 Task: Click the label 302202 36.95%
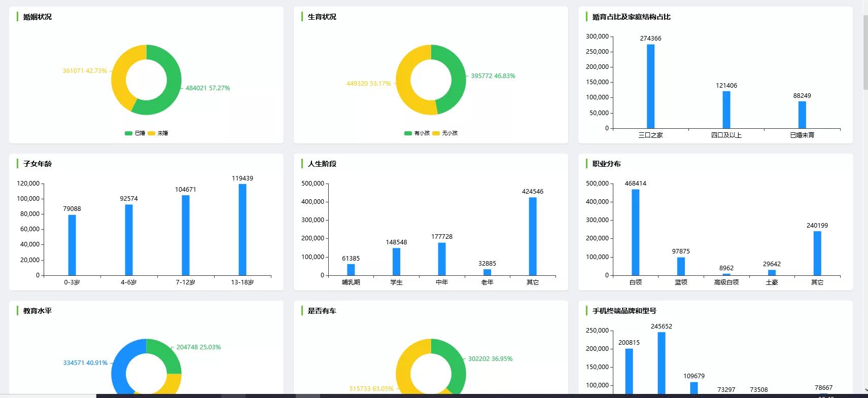(x=491, y=359)
